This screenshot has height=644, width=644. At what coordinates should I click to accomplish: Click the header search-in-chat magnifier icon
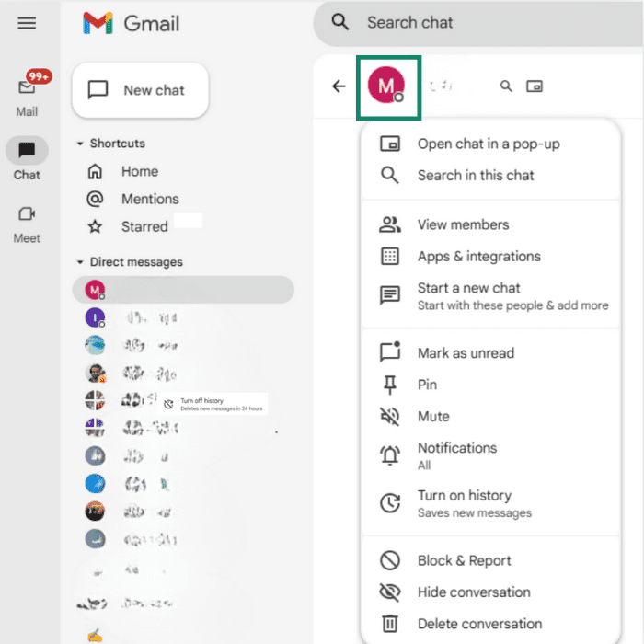tap(506, 86)
